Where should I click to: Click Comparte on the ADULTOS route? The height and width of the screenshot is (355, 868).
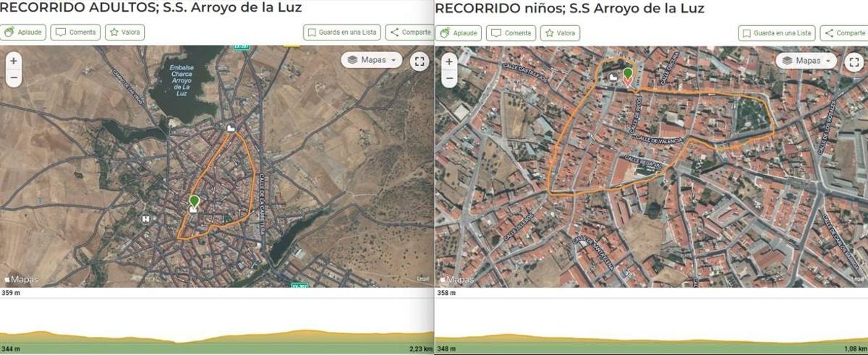409,33
